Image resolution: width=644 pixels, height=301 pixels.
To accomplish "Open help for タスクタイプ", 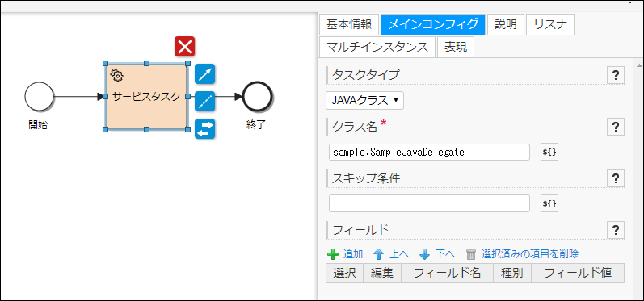I will click(x=615, y=75).
